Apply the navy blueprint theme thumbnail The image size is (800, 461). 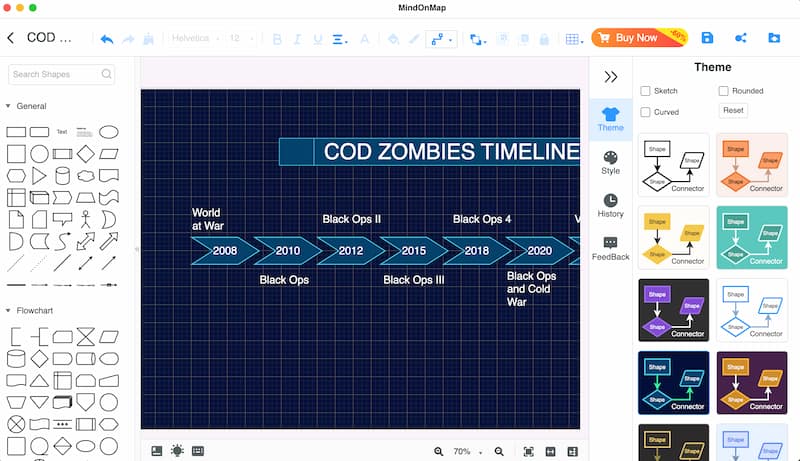coord(673,383)
